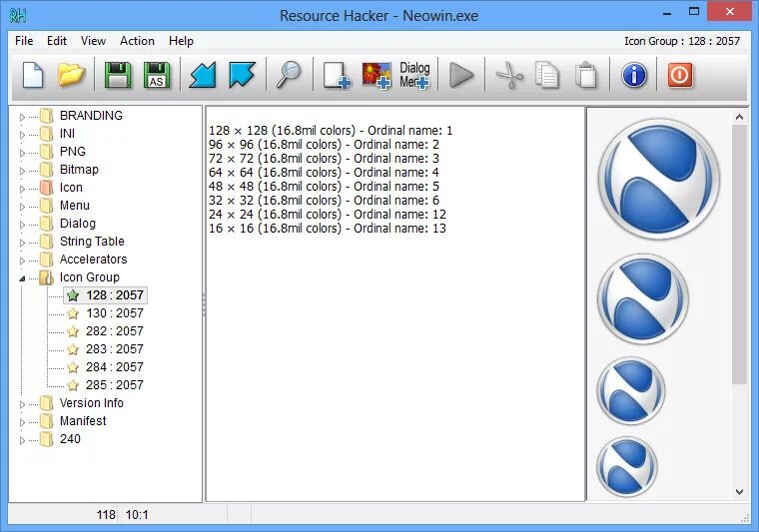Expand the 240 tree node

coord(22,440)
